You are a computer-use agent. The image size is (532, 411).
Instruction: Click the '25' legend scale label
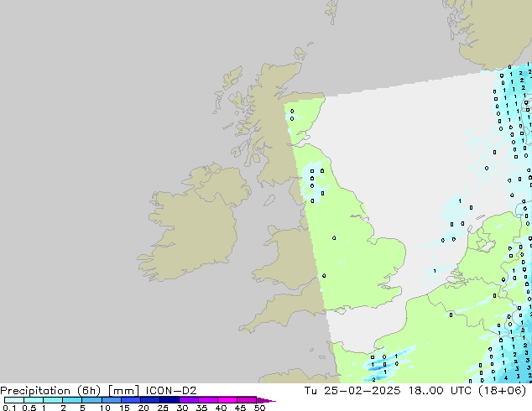tap(163, 408)
